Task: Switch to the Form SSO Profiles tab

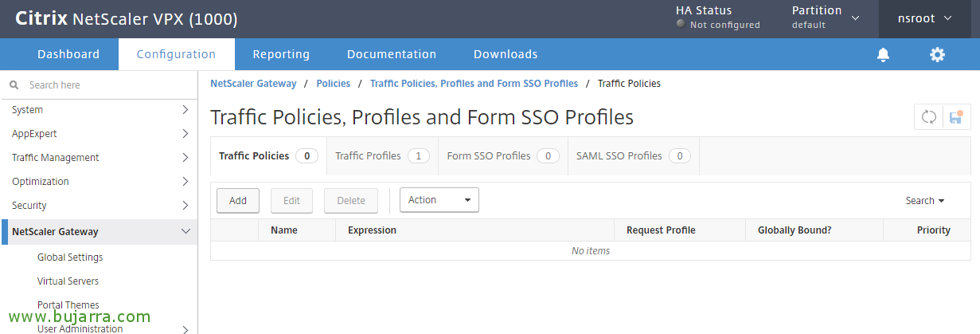Action: coord(503,156)
